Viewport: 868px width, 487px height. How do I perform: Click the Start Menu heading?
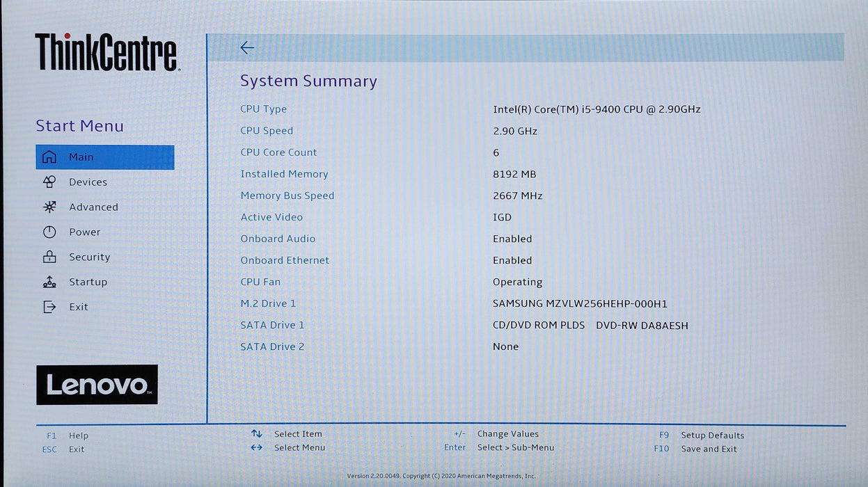click(x=79, y=126)
